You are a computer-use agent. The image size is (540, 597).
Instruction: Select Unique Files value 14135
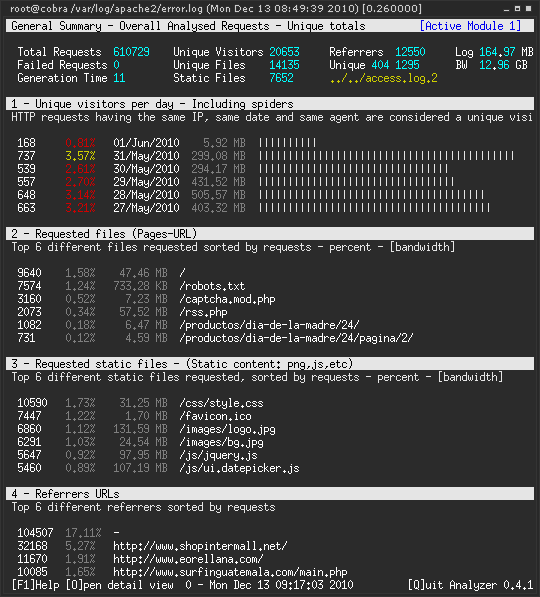(x=284, y=65)
